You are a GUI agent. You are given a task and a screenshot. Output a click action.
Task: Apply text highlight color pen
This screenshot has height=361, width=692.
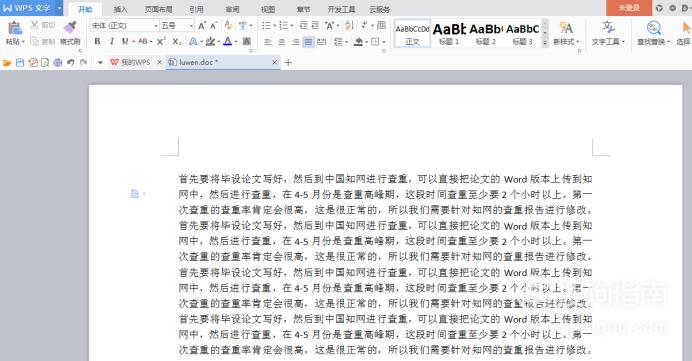pos(210,41)
